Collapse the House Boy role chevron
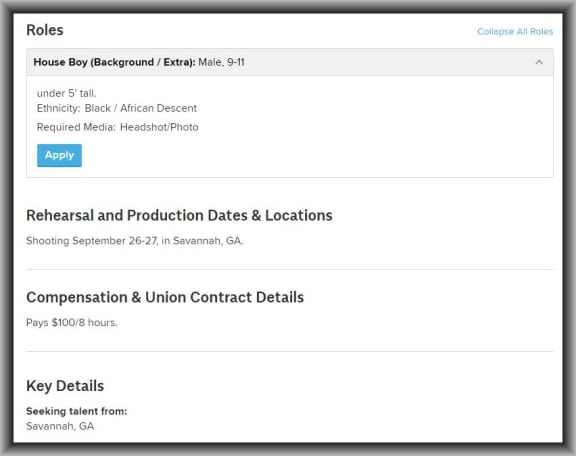This screenshot has width=576, height=456. pyautogui.click(x=539, y=62)
